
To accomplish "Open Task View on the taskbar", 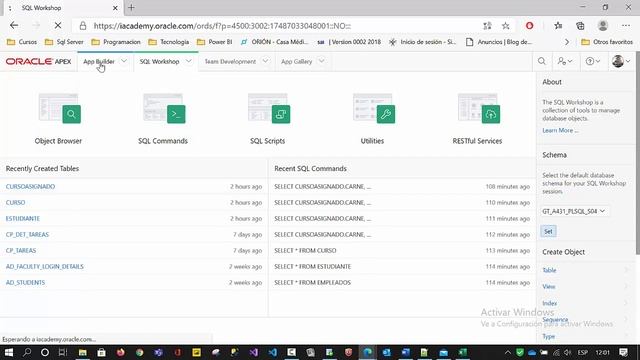I will [62, 352].
